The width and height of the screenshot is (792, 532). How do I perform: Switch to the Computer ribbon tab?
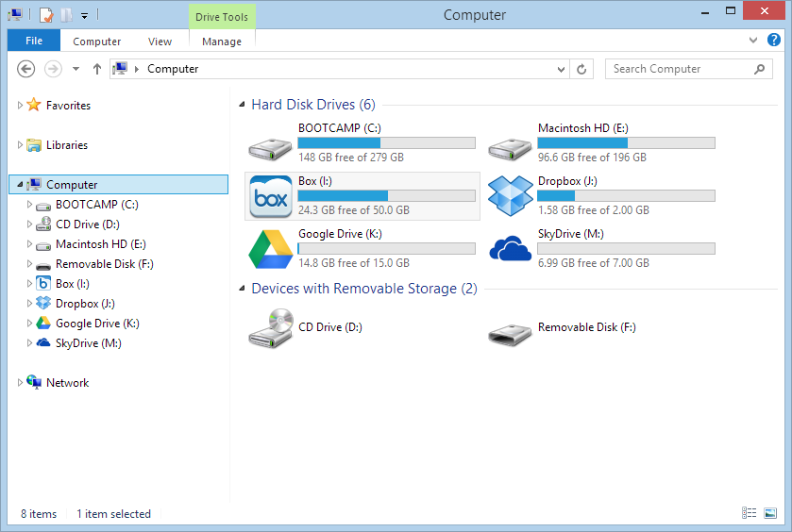pyautogui.click(x=96, y=42)
